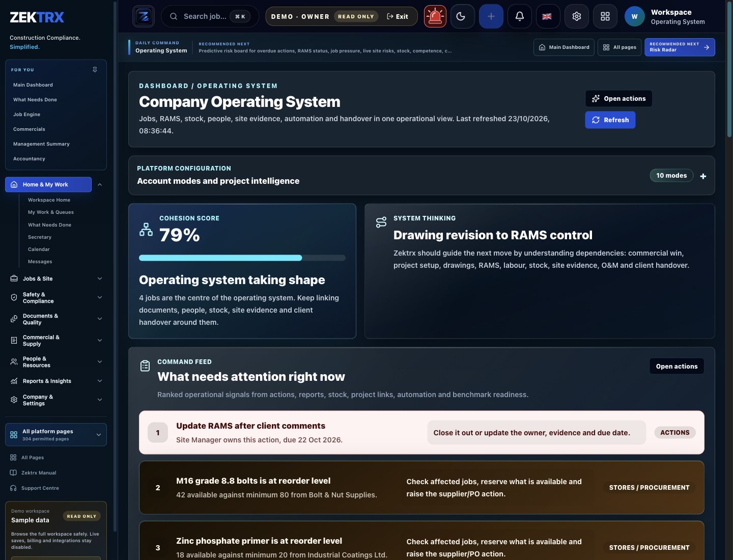
Task: Click the red emergency alarm icon
Action: pos(435,16)
